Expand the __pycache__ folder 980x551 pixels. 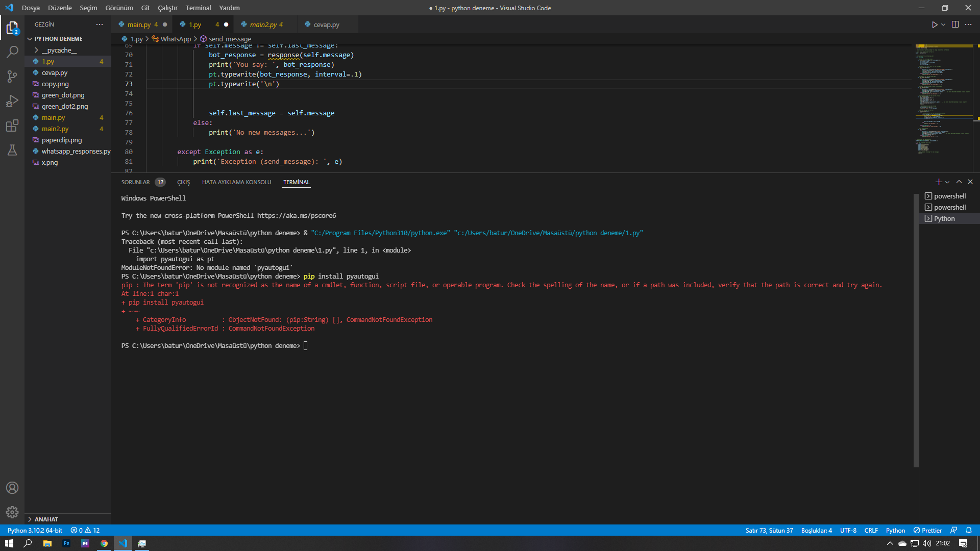[59, 50]
